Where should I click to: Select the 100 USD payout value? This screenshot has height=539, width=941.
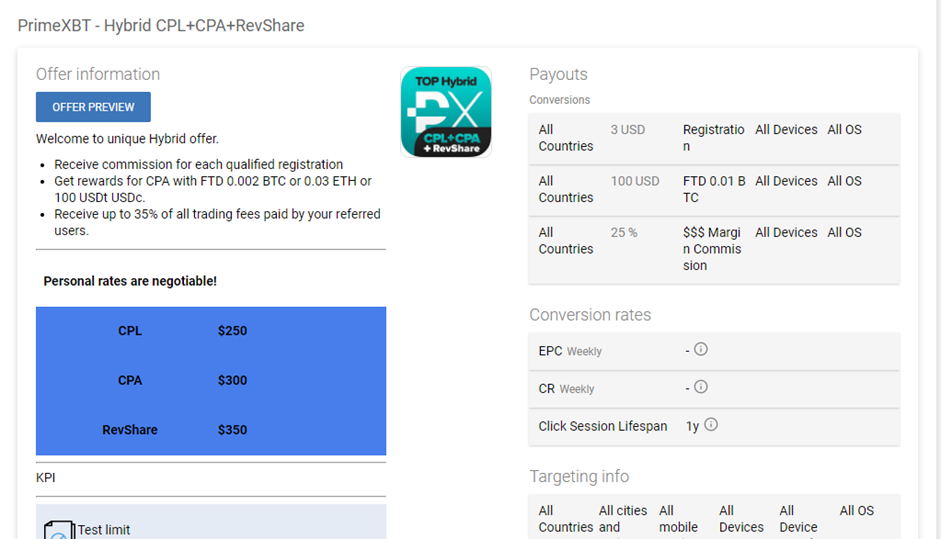635,181
